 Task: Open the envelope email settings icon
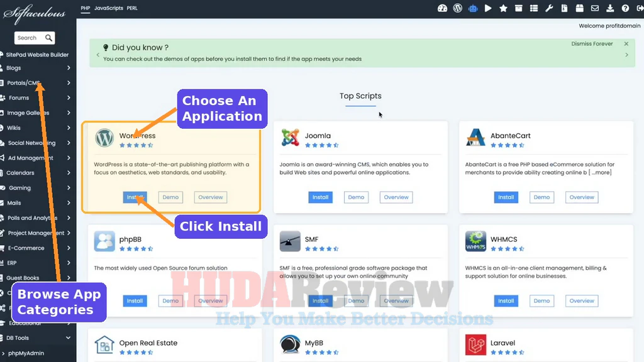click(x=595, y=8)
